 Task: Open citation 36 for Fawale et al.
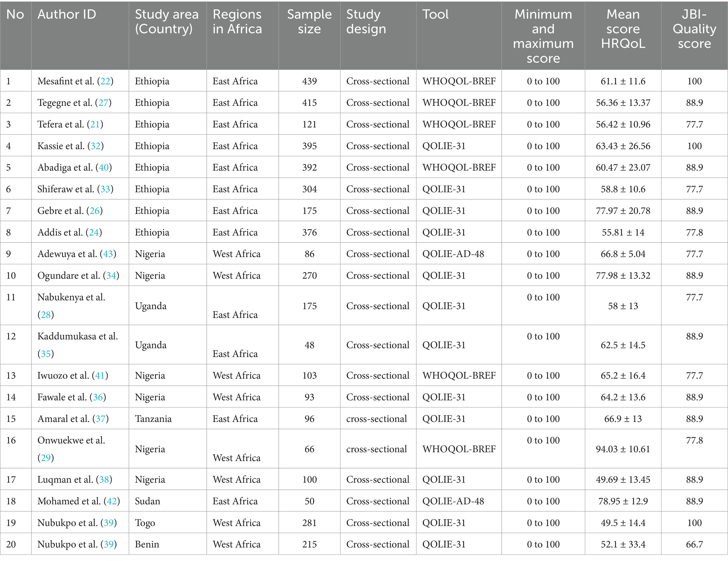pos(98,397)
